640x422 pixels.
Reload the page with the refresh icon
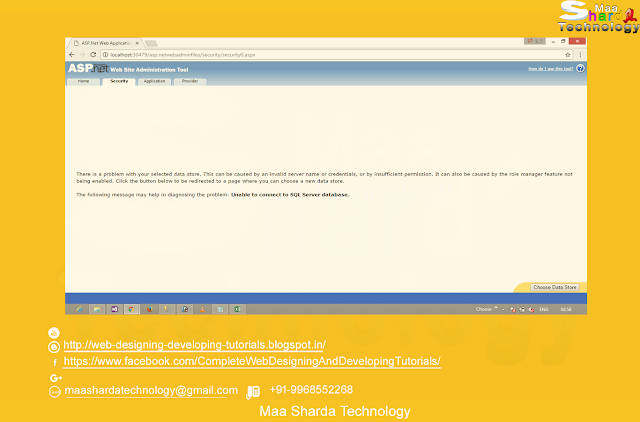[93, 55]
